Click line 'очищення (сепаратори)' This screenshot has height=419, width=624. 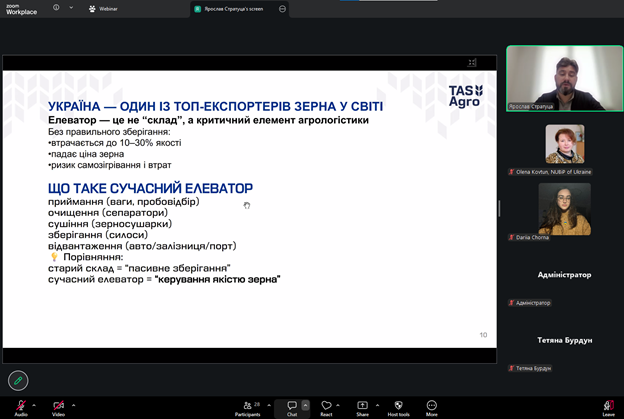point(108,212)
